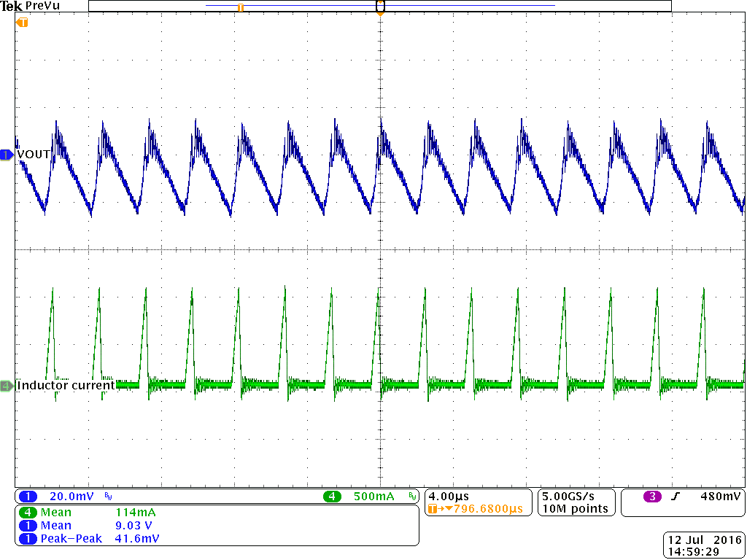747x560 pixels.
Task: Select the Channel 4 Inductor current badge
Action: coord(7,385)
